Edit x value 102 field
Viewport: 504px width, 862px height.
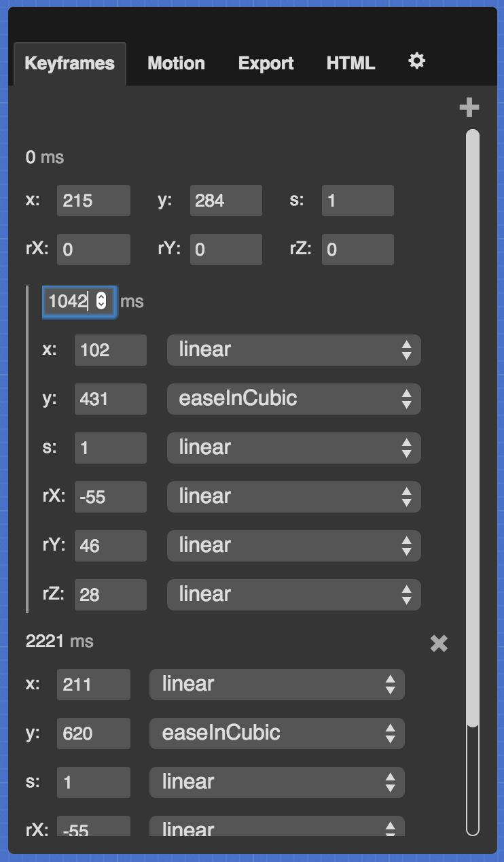110,350
